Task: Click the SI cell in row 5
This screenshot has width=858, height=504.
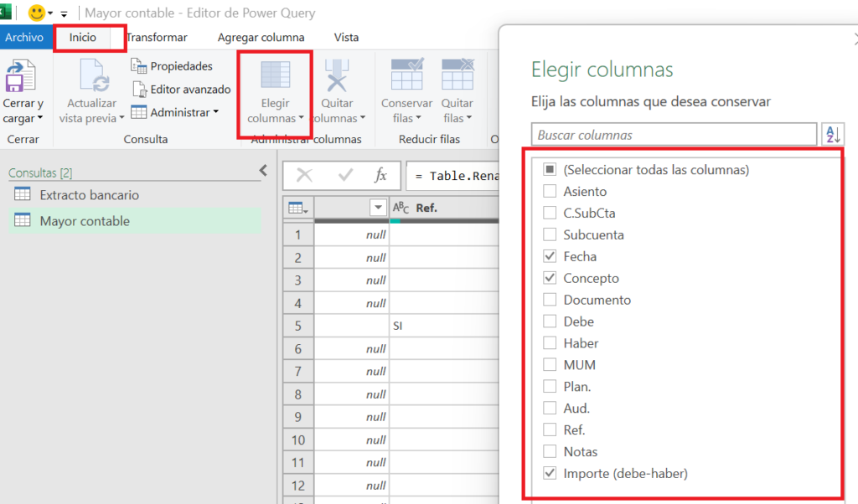Action: pos(444,326)
